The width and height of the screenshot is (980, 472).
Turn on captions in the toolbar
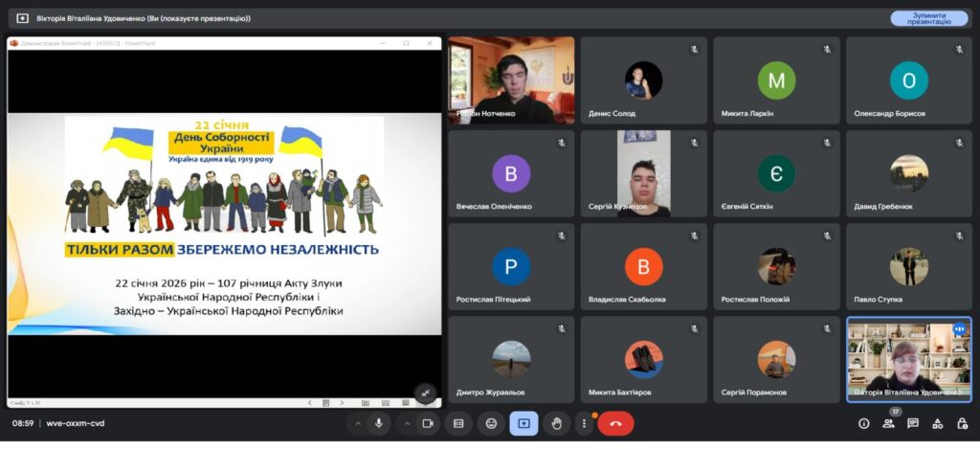click(x=458, y=423)
